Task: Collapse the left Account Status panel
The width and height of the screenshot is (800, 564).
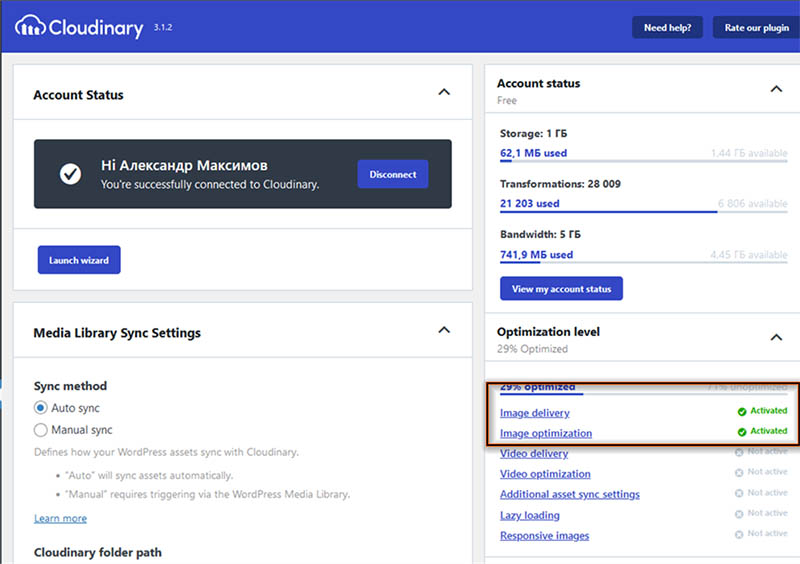Action: (x=444, y=92)
